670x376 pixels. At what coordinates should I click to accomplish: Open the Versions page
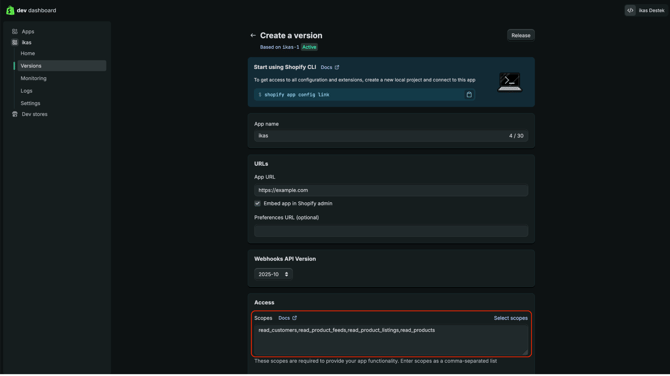62,66
